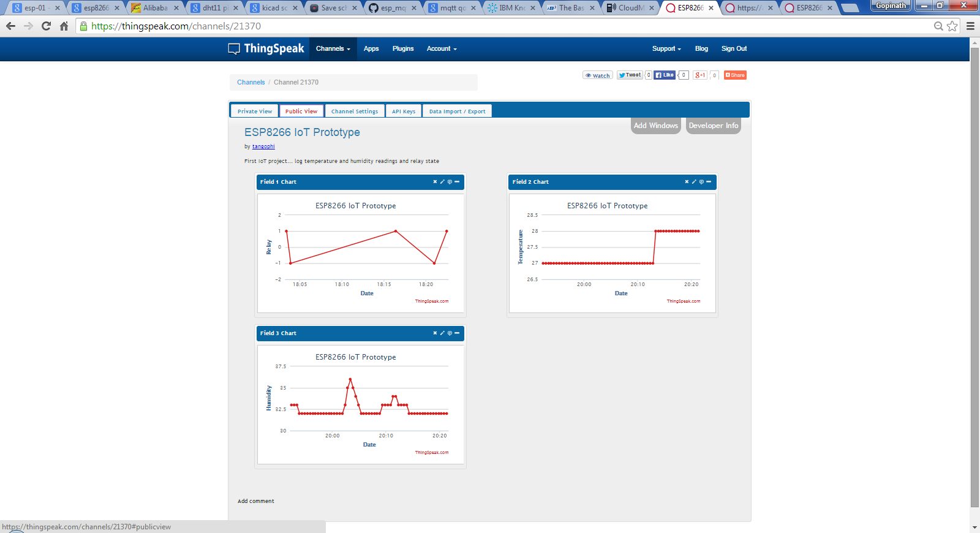Screen dimensions: 980x533
Task: Click the Google +1 button
Action: click(x=700, y=75)
